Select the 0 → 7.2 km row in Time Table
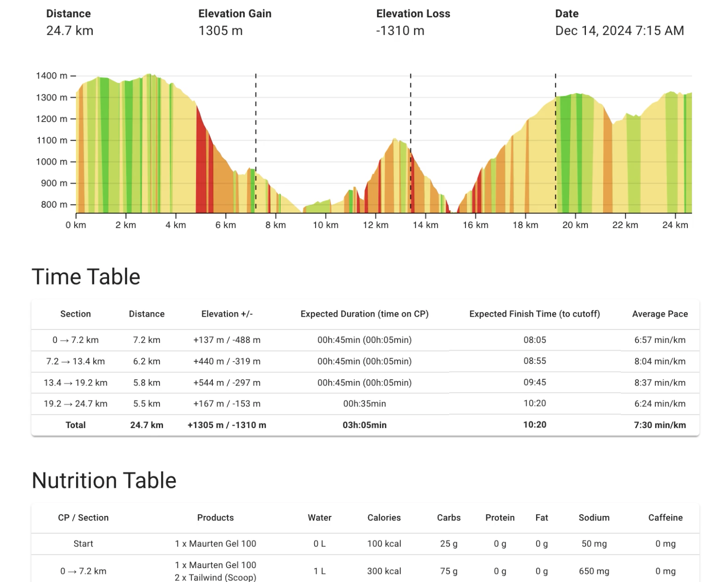Viewport: 728px width, 582px height. tap(76, 340)
